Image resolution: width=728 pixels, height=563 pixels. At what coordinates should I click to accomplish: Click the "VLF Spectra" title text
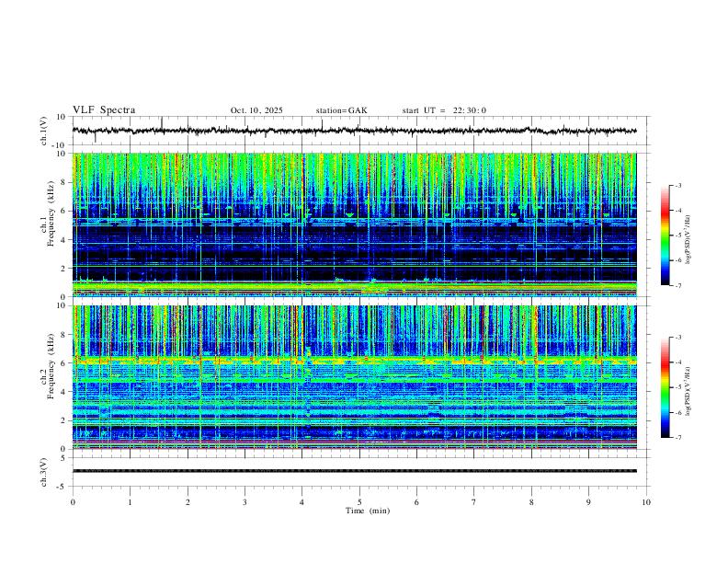(x=104, y=110)
